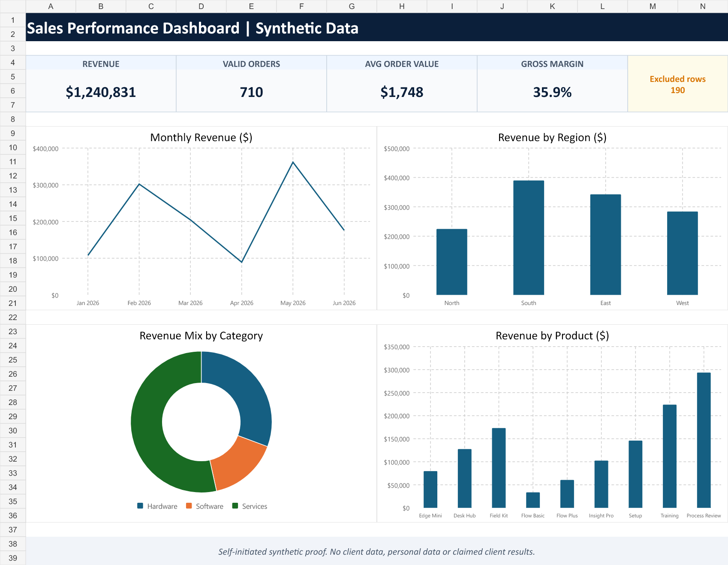Click the "Excluded rows" label
Viewport: 728px width, 565px height.
pos(677,79)
